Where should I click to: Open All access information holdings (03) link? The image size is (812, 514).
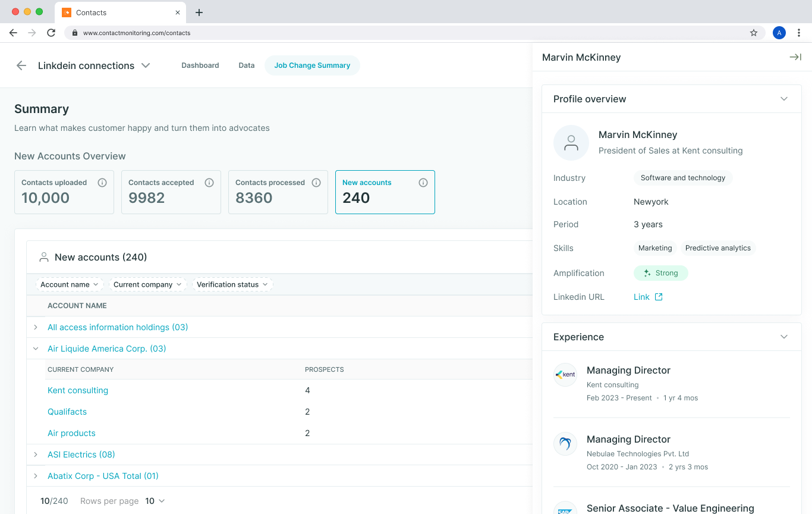point(118,327)
